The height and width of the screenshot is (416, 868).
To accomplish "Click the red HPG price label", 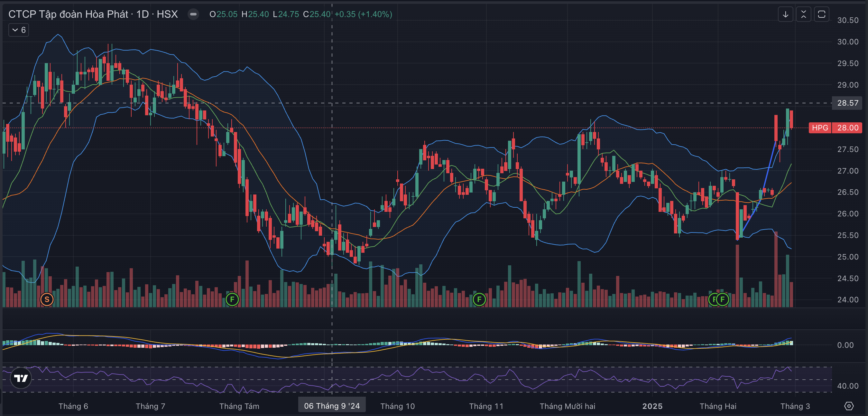I will (820, 128).
